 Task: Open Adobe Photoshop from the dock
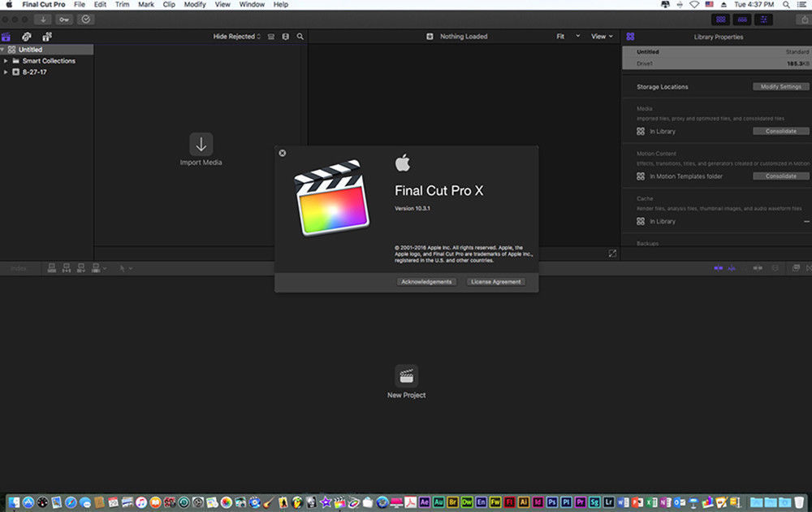(x=552, y=502)
